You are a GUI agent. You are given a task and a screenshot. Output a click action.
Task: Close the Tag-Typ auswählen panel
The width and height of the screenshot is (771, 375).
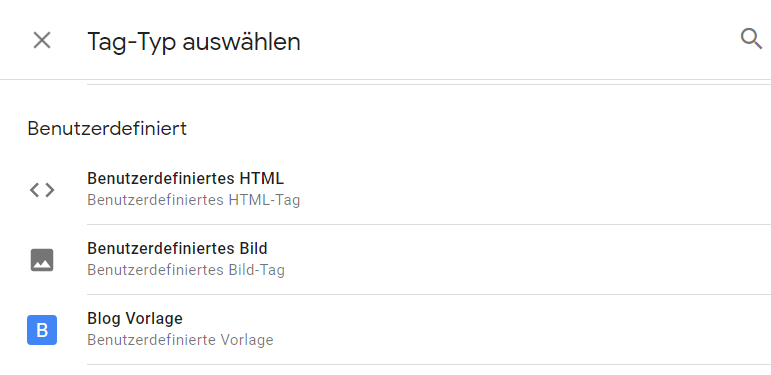(42, 40)
